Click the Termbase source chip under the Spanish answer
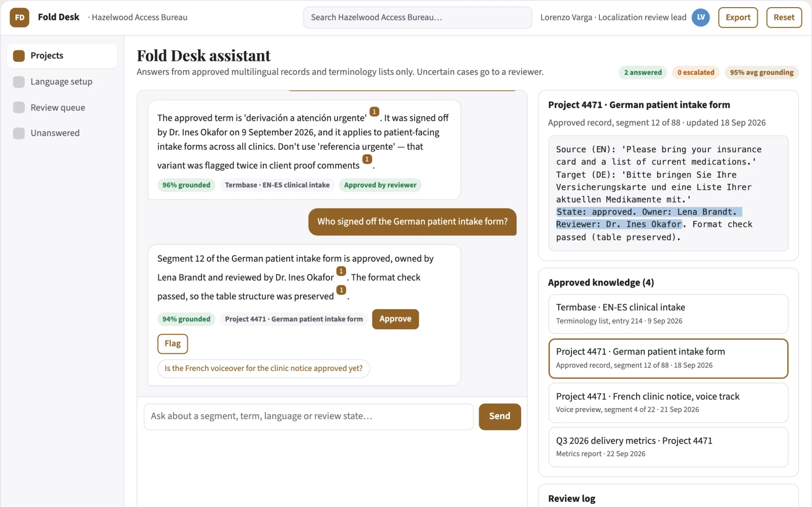The width and height of the screenshot is (812, 507). [x=277, y=185]
